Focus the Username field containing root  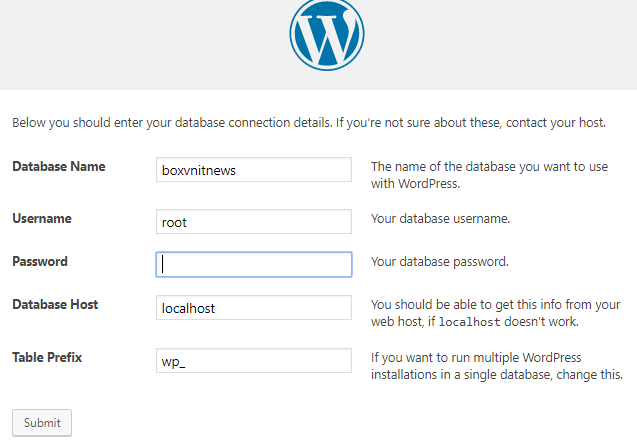coord(254,222)
